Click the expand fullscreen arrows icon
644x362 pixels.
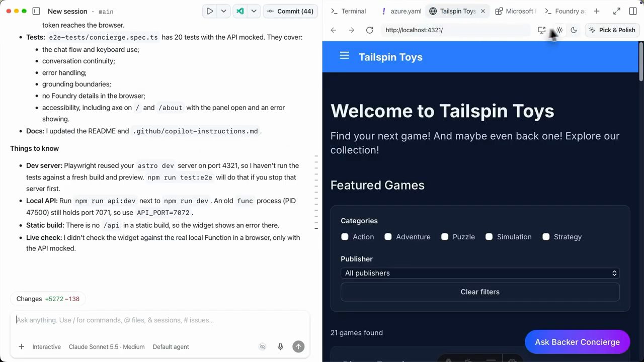coord(617,11)
